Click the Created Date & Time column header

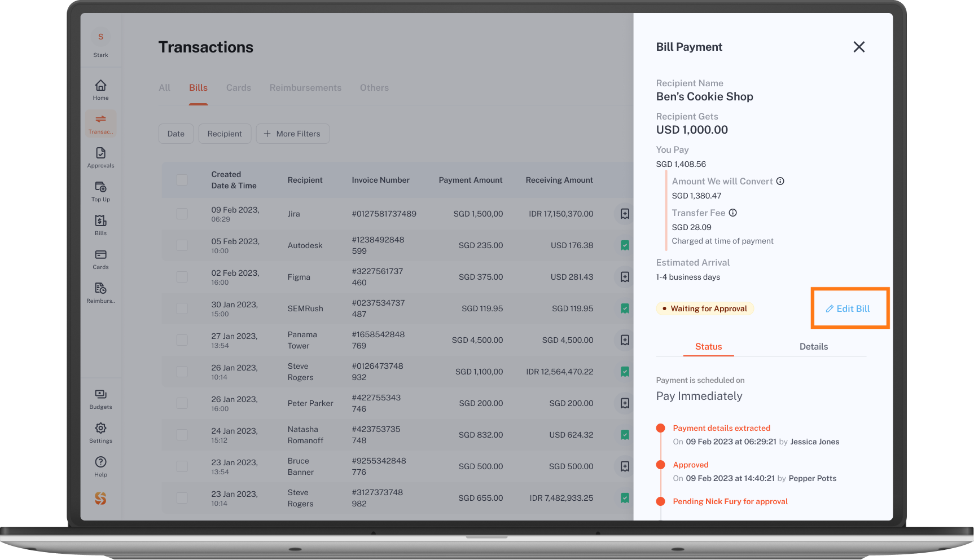[234, 180]
